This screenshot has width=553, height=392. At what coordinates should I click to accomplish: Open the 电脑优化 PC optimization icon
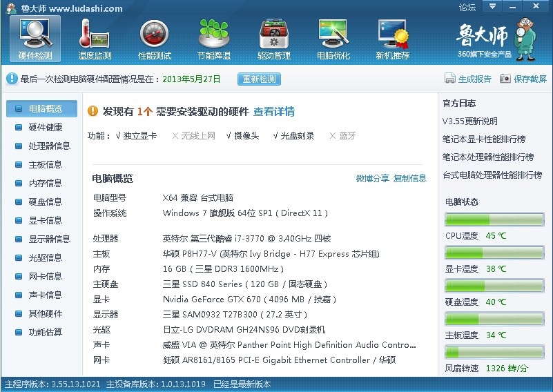click(333, 38)
